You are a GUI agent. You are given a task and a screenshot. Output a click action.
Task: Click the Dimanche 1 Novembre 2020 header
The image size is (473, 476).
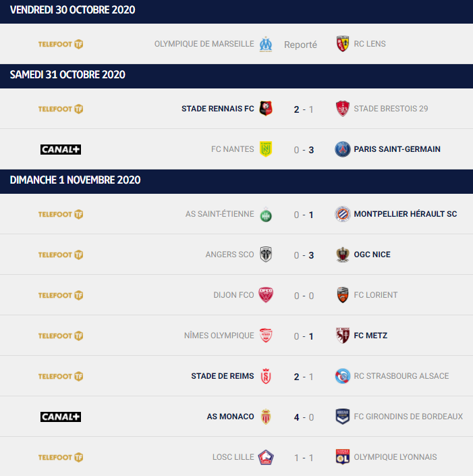coord(236,180)
